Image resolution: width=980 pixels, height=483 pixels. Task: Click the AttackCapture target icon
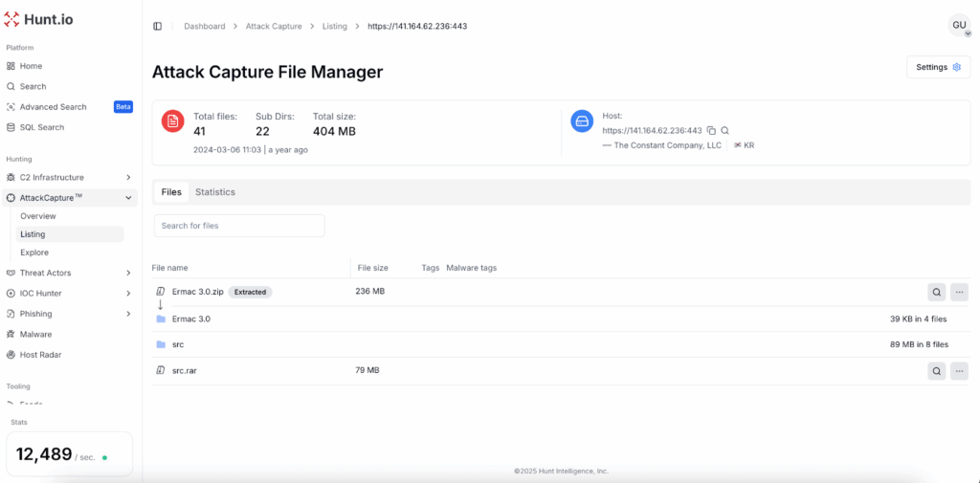(11, 198)
